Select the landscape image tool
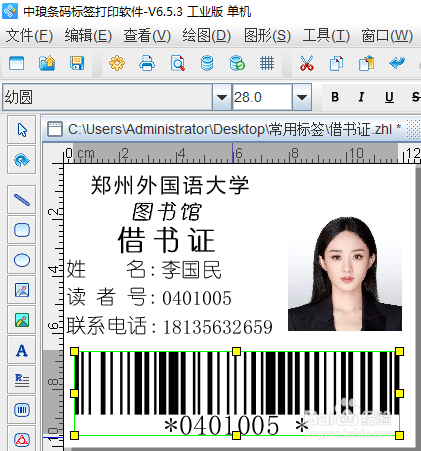Viewport: 421px width, 451px height. (22, 320)
